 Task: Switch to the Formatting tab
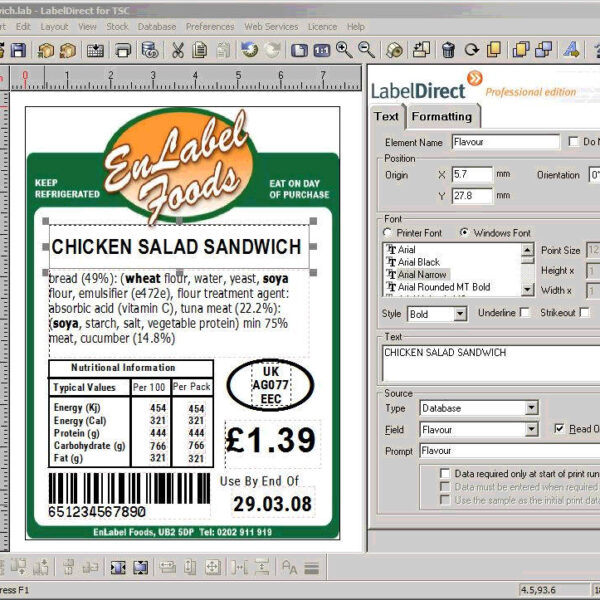pos(441,116)
